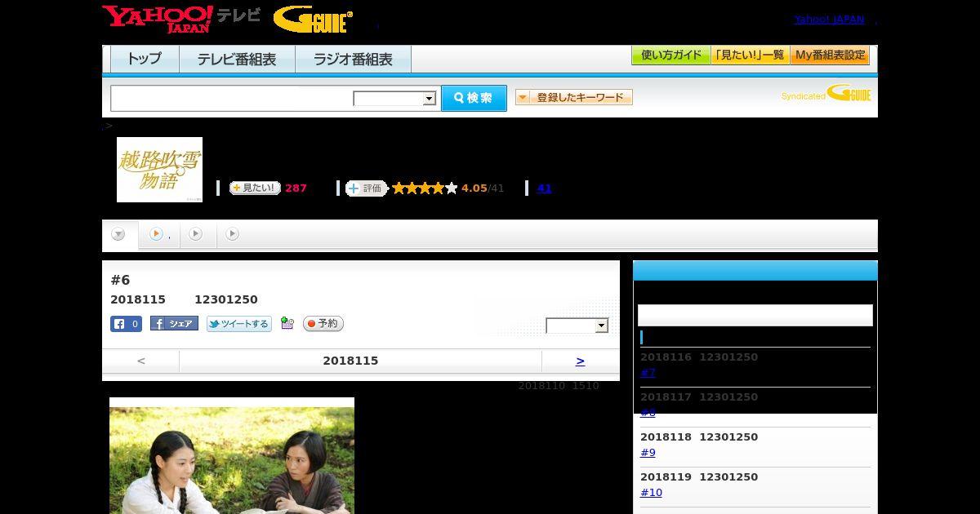Screen dimensions: 980x514
Task: Open the #10 episode link
Action: coord(651,493)
